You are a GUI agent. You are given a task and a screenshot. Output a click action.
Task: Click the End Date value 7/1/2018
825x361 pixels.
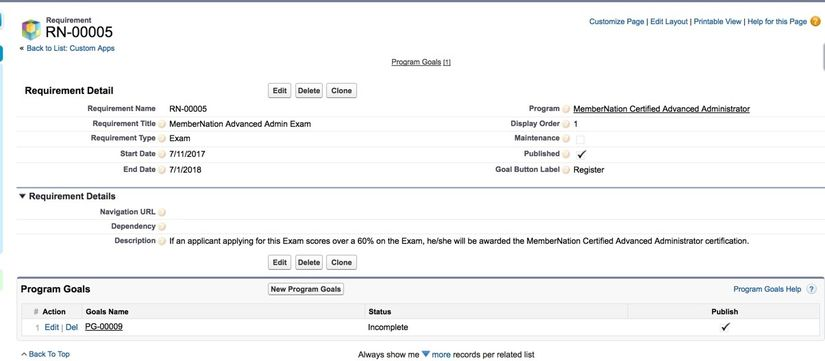(x=185, y=170)
